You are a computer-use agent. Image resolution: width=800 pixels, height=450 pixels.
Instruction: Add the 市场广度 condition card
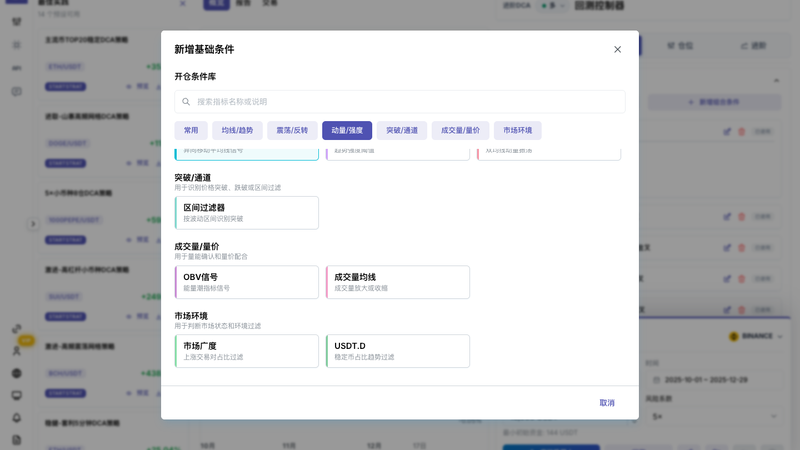[246, 351]
